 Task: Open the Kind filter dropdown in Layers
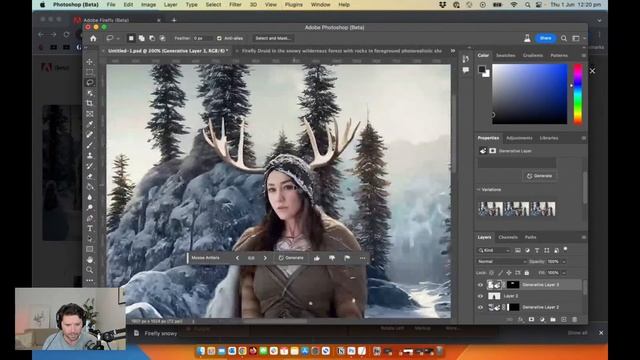tap(494, 250)
